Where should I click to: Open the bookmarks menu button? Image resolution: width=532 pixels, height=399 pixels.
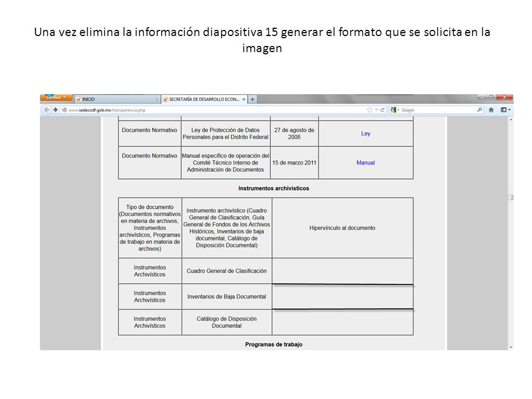coord(505,110)
